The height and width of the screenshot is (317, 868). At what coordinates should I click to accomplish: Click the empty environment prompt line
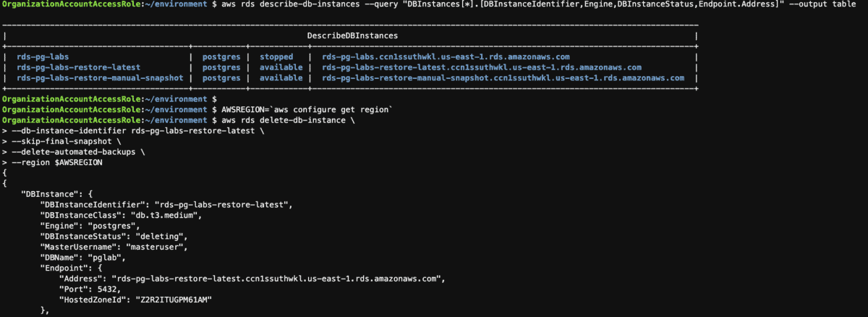click(x=110, y=98)
